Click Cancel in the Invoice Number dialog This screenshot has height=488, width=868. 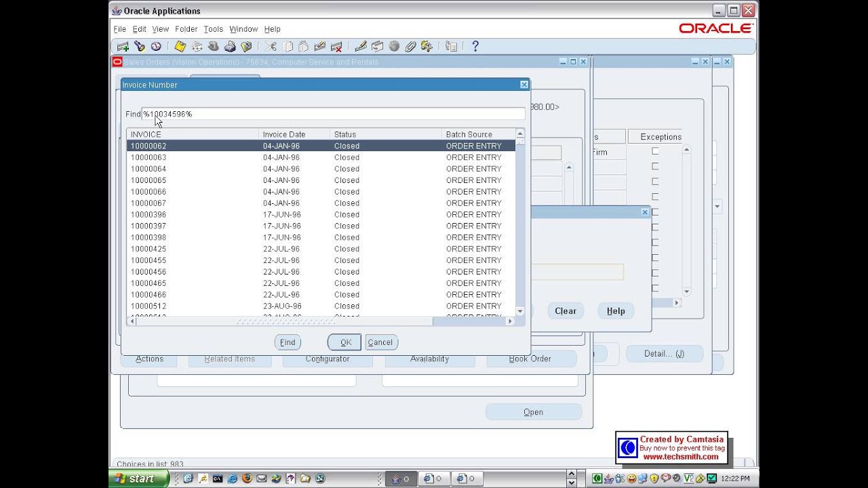pos(380,342)
